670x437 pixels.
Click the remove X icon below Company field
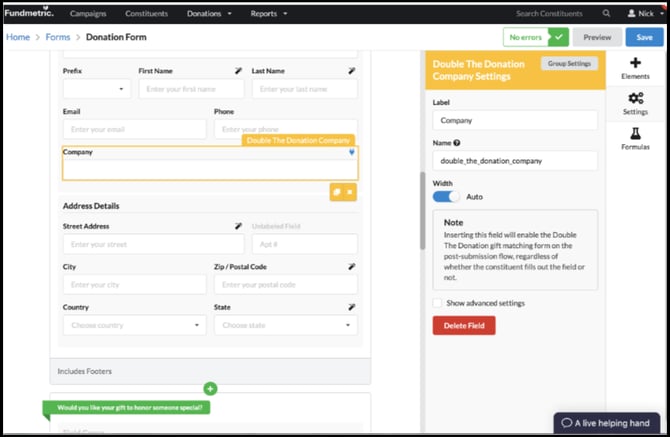point(350,191)
